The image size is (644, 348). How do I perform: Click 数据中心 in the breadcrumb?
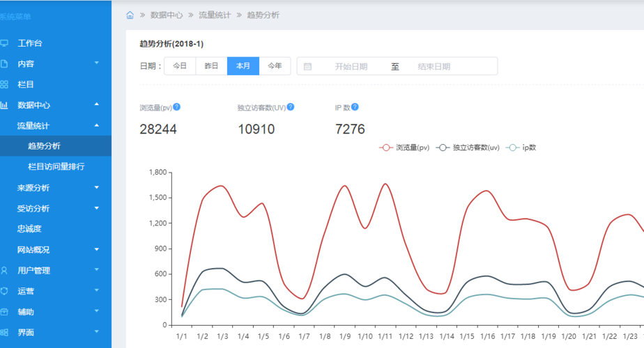pos(167,15)
